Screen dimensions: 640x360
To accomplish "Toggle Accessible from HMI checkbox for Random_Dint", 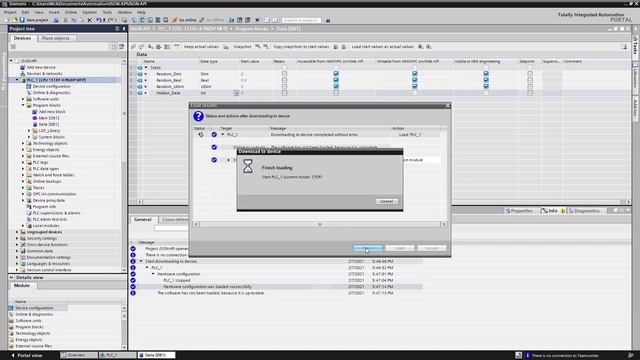I will pyautogui.click(x=336, y=74).
